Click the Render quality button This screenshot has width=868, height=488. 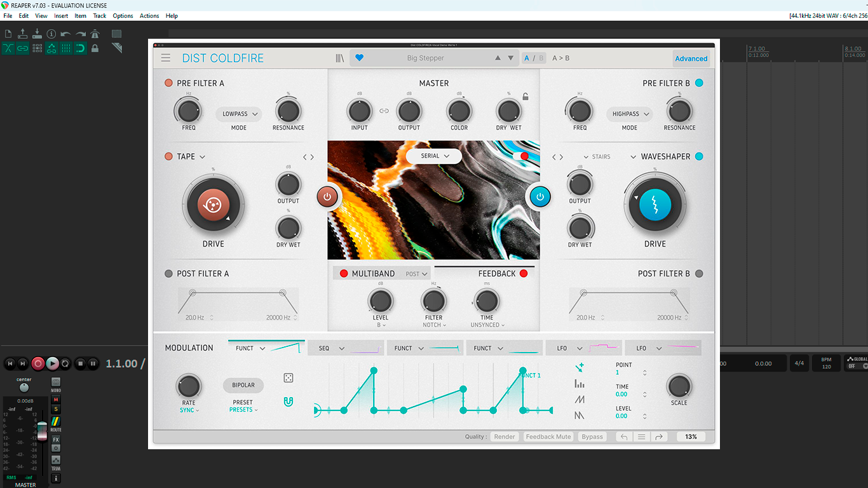pyautogui.click(x=505, y=437)
